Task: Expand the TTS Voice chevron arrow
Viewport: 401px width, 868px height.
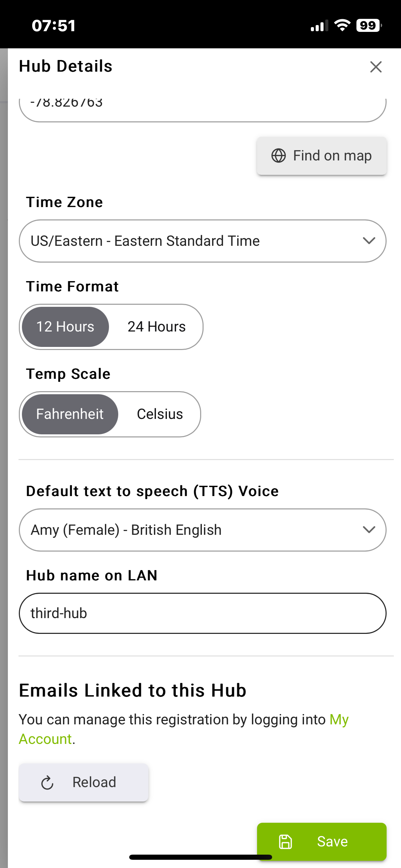Action: coord(369,530)
